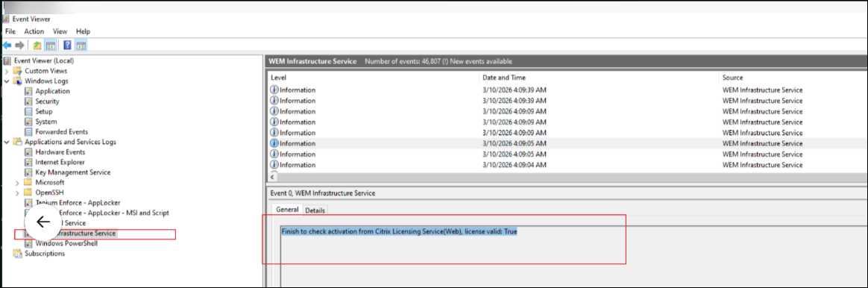The height and width of the screenshot is (288, 868).
Task: Click the blue Help question mark icon
Action: [x=67, y=46]
